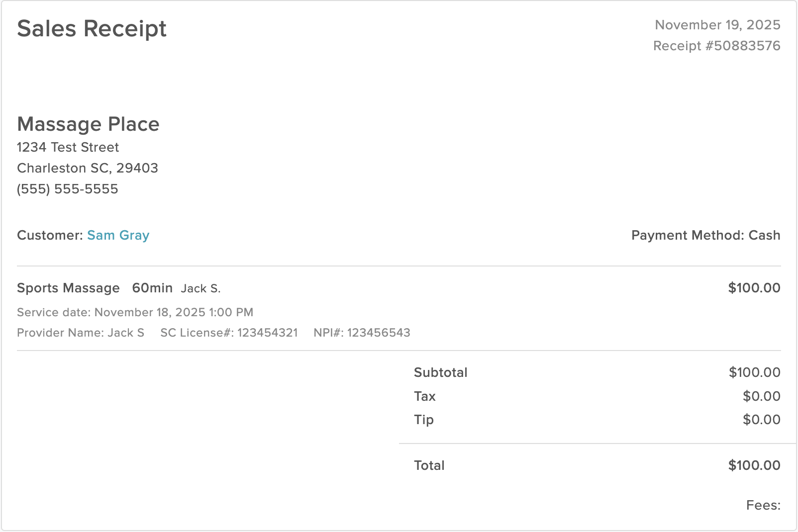Click the SC License# 123454321 text
Viewport: 798px width, 532px height.
coord(229,333)
